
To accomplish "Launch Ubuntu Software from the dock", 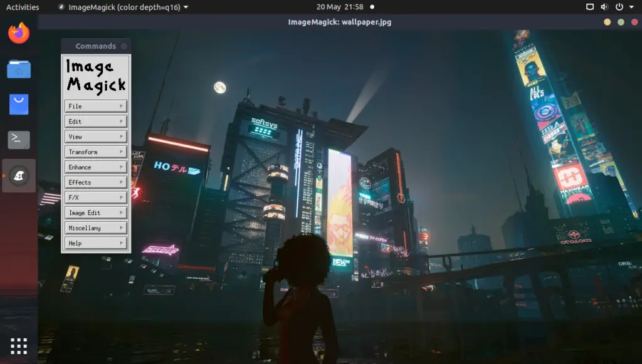I will coord(19,104).
